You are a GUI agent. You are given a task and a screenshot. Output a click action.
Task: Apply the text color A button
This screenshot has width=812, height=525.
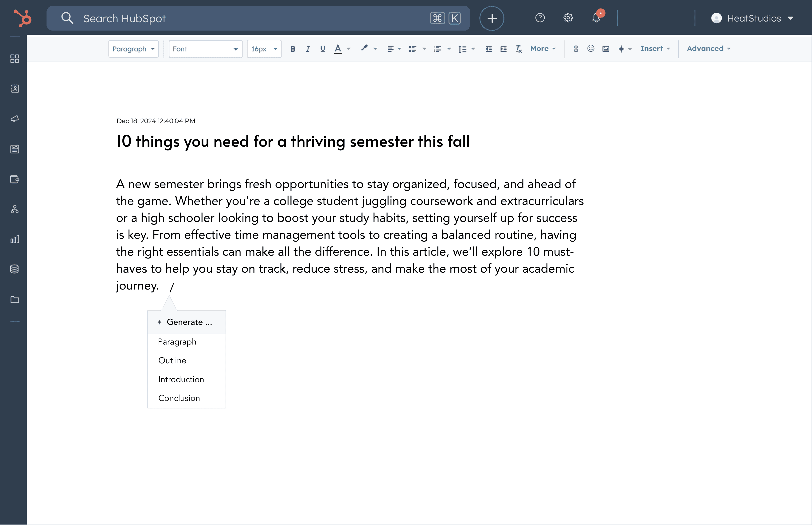pyautogui.click(x=338, y=49)
